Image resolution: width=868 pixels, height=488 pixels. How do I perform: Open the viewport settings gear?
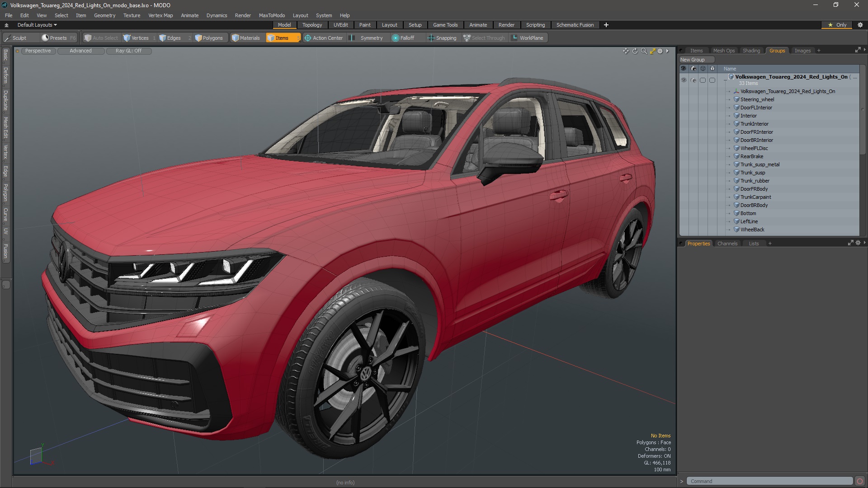tap(660, 51)
